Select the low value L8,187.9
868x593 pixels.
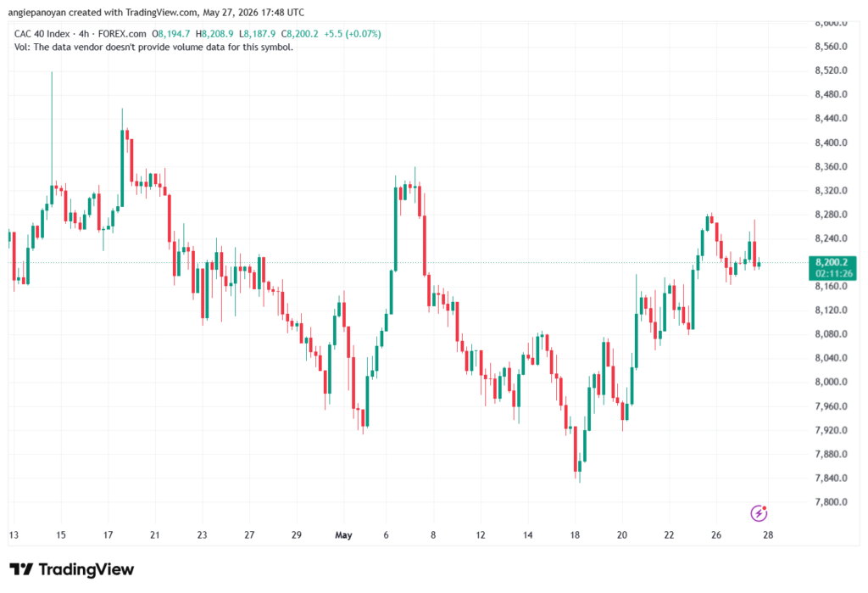(257, 34)
